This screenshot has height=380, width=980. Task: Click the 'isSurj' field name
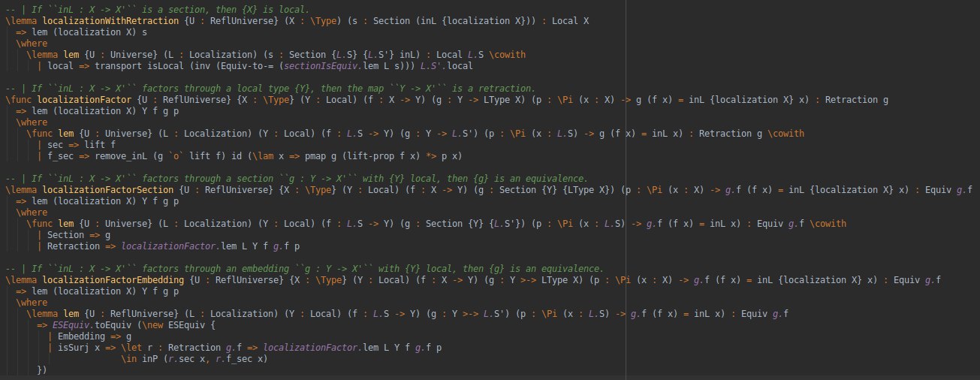74,347
